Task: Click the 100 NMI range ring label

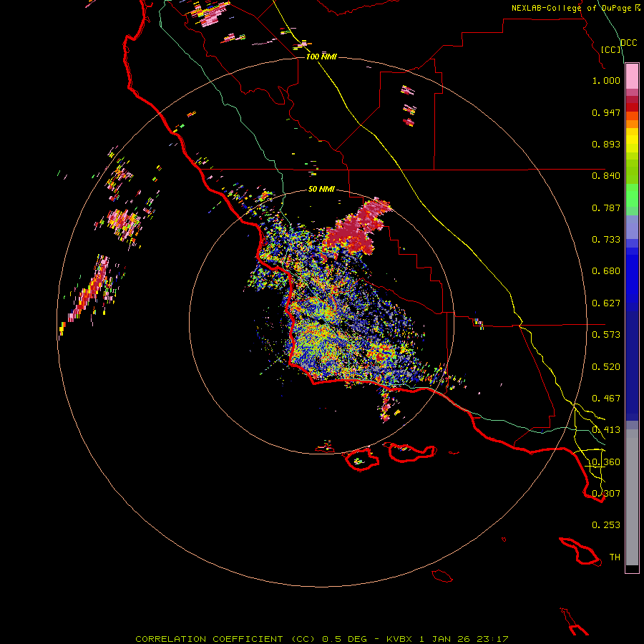Action: (321, 57)
